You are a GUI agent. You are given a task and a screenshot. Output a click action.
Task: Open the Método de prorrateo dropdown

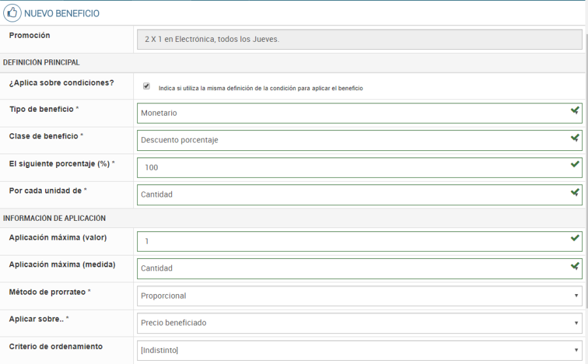(359, 296)
